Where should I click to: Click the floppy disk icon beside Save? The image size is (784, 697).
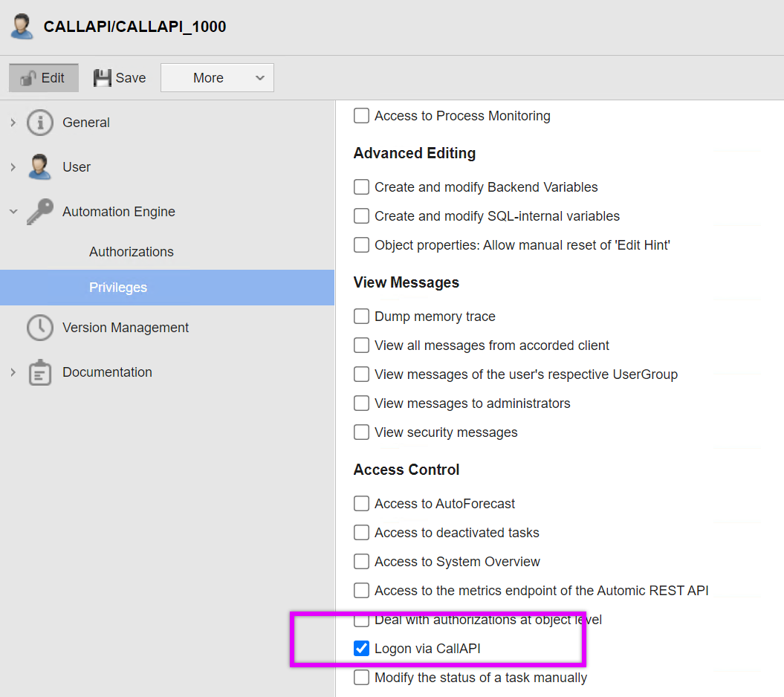click(100, 77)
